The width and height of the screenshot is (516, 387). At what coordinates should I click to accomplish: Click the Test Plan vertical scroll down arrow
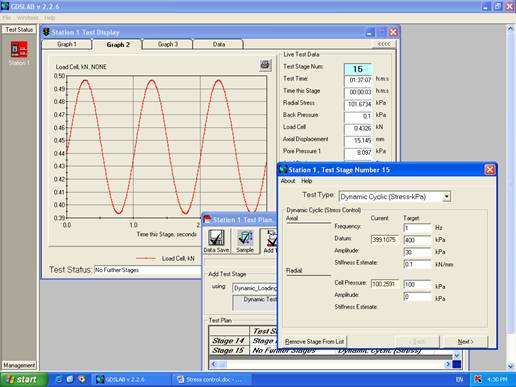tap(457, 355)
